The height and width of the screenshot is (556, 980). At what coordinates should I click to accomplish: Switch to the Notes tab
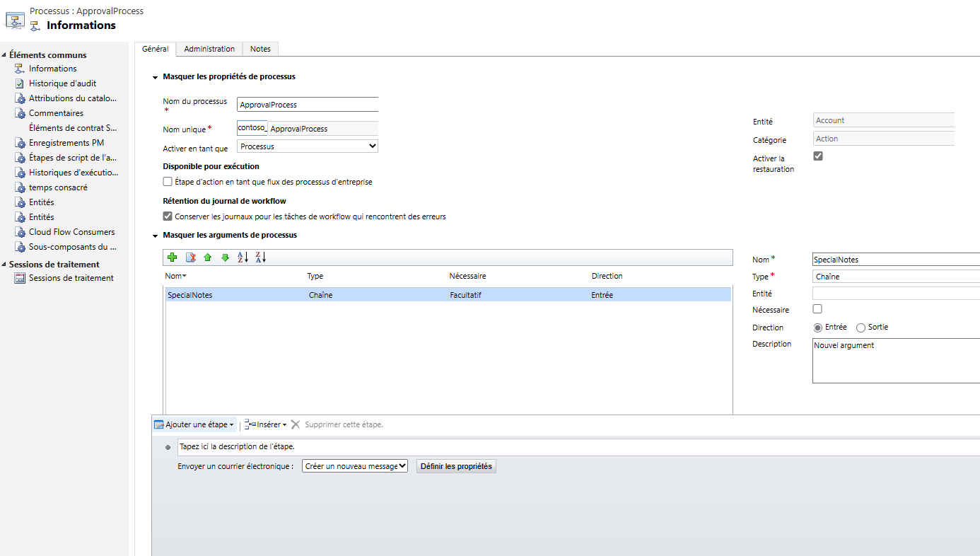click(260, 49)
